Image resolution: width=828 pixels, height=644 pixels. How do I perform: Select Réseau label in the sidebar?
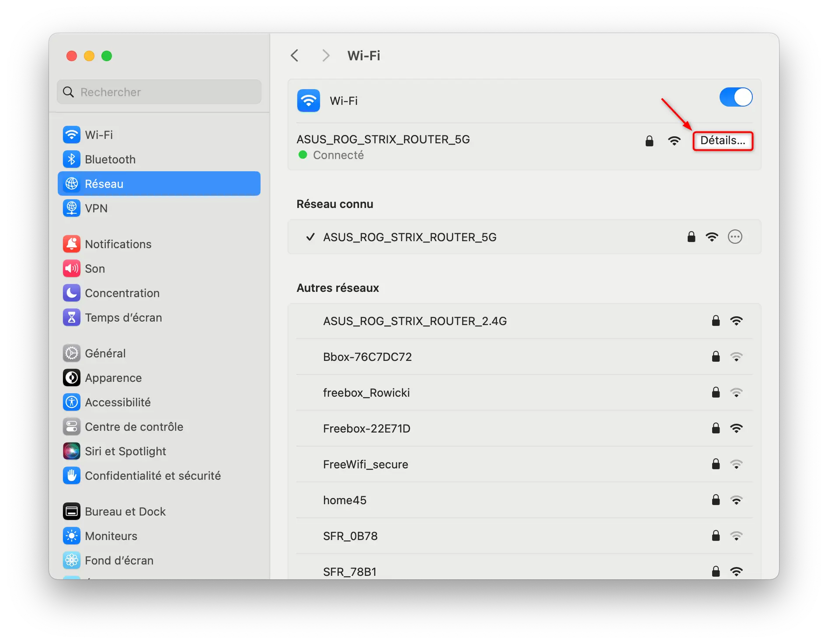104,184
